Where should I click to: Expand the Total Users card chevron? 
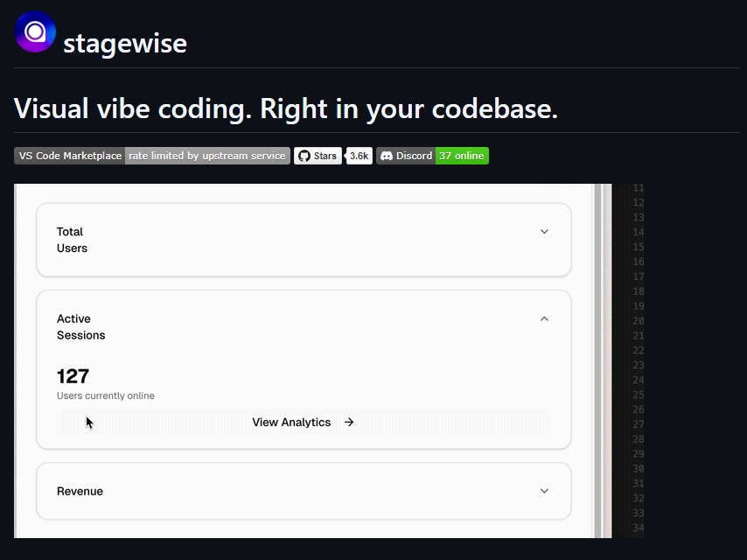click(544, 232)
